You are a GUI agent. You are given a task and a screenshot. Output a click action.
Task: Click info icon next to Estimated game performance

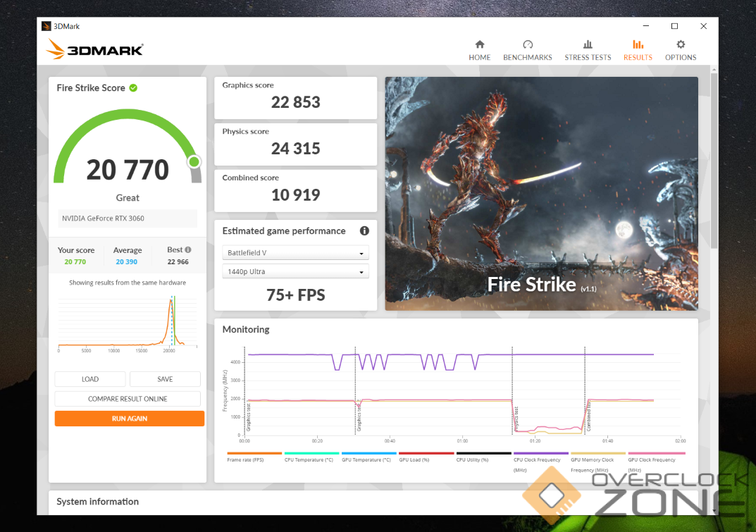coord(364,230)
